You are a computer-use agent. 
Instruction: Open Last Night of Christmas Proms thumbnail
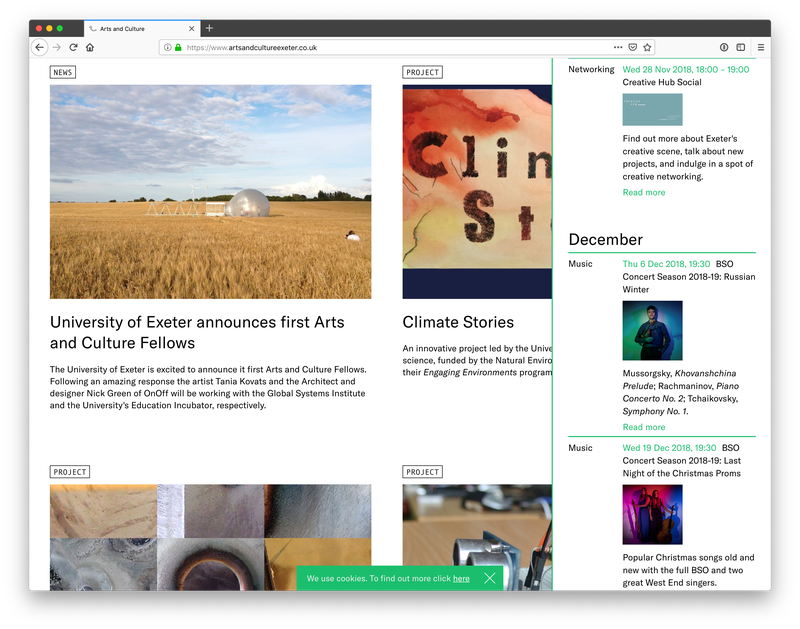point(653,514)
